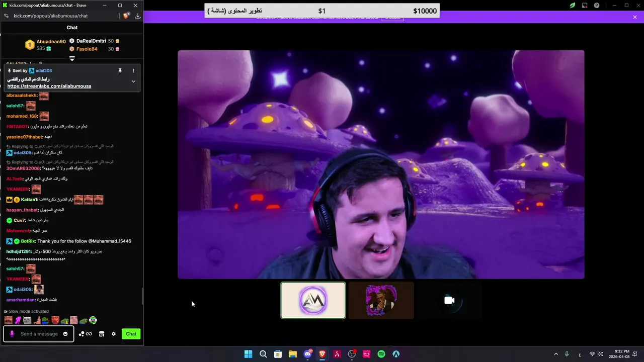Click Kattan1 username in chat
The image size is (644, 362).
point(29,200)
